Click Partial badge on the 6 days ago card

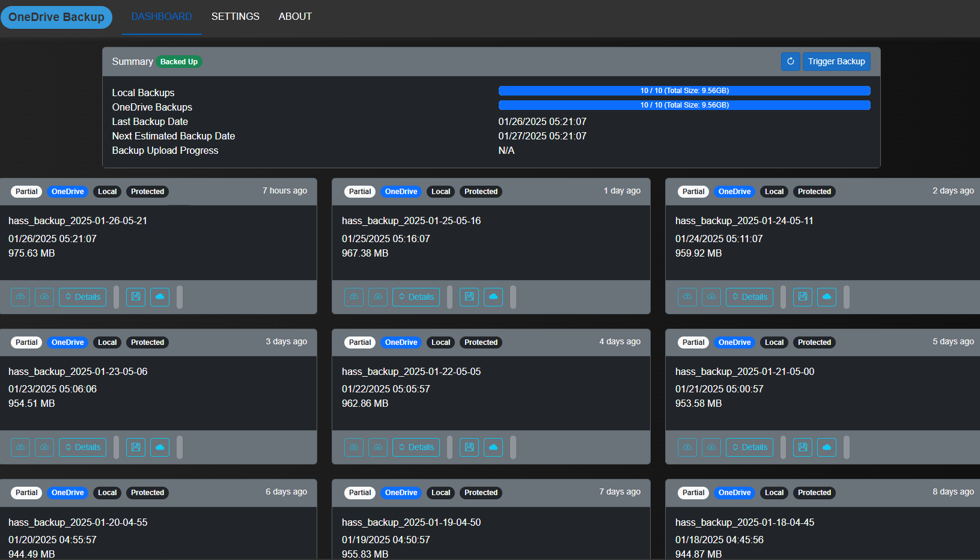[x=26, y=493]
